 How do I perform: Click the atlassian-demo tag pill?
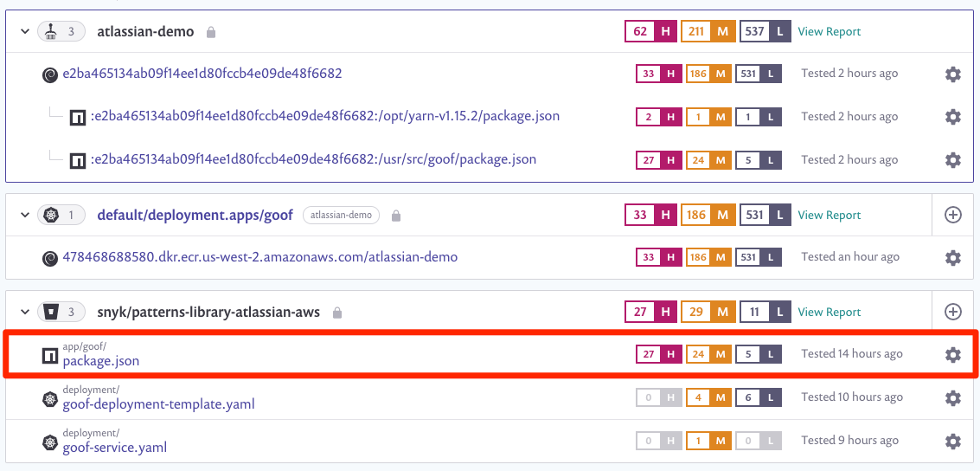pos(342,216)
